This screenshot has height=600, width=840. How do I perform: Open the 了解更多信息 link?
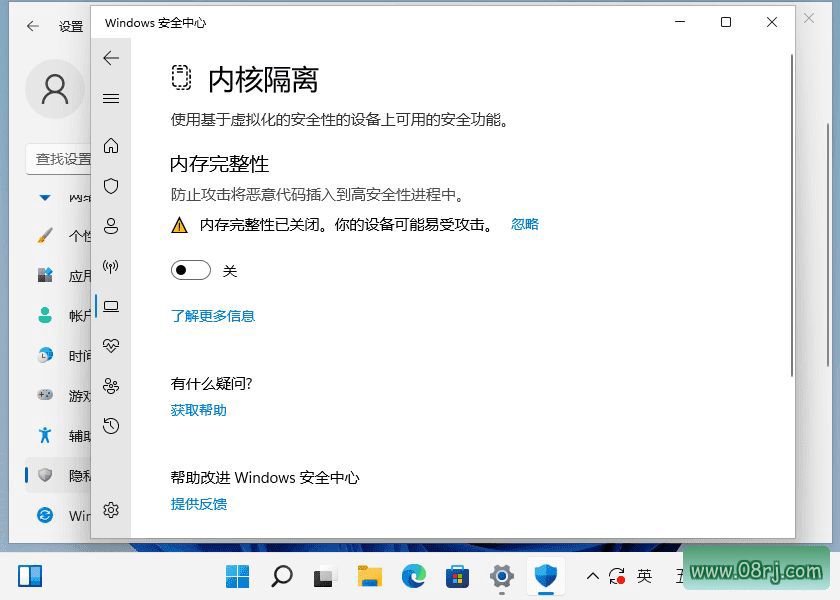point(213,316)
